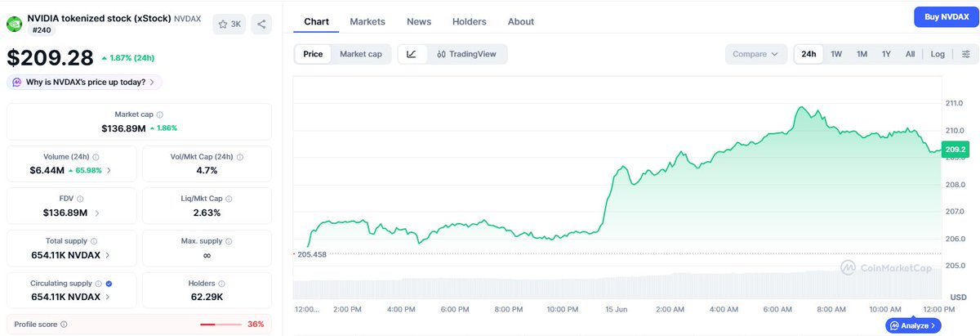Switch to Market cap view toggle
The width and height of the screenshot is (980, 336).
tap(361, 54)
